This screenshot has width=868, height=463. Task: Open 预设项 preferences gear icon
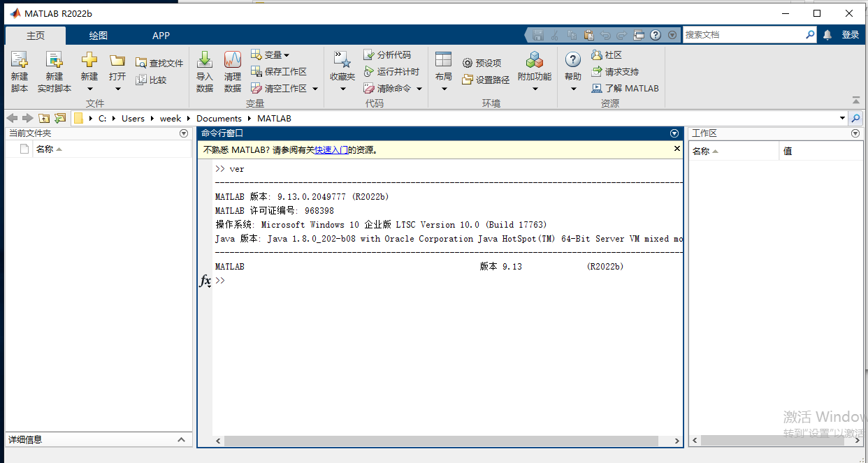click(468, 63)
